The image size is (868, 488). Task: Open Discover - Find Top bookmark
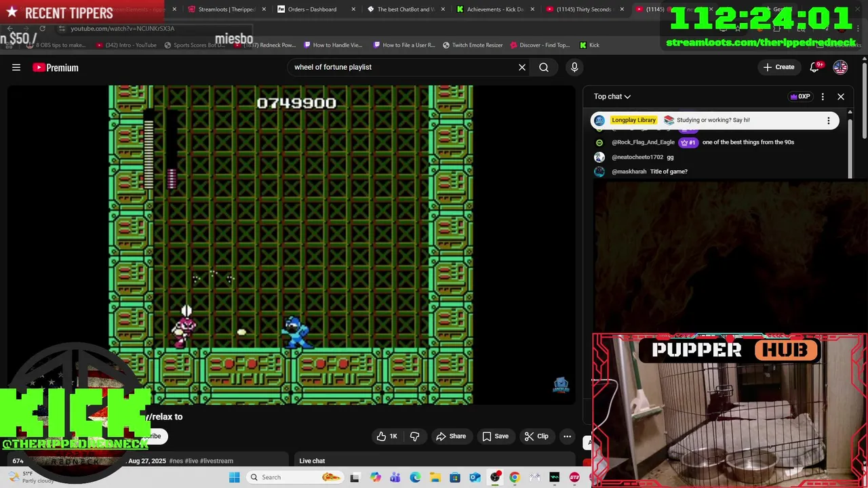(540, 45)
